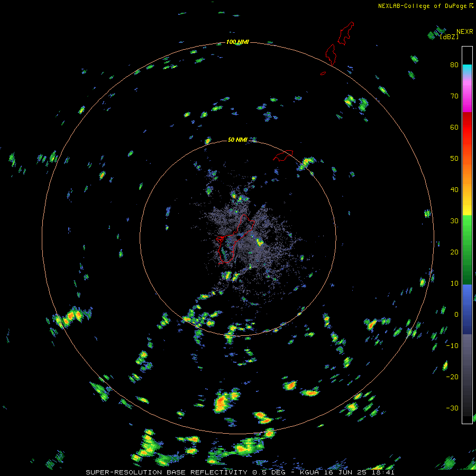Click the 50 value on the dBZ scale

pyautogui.click(x=454, y=159)
